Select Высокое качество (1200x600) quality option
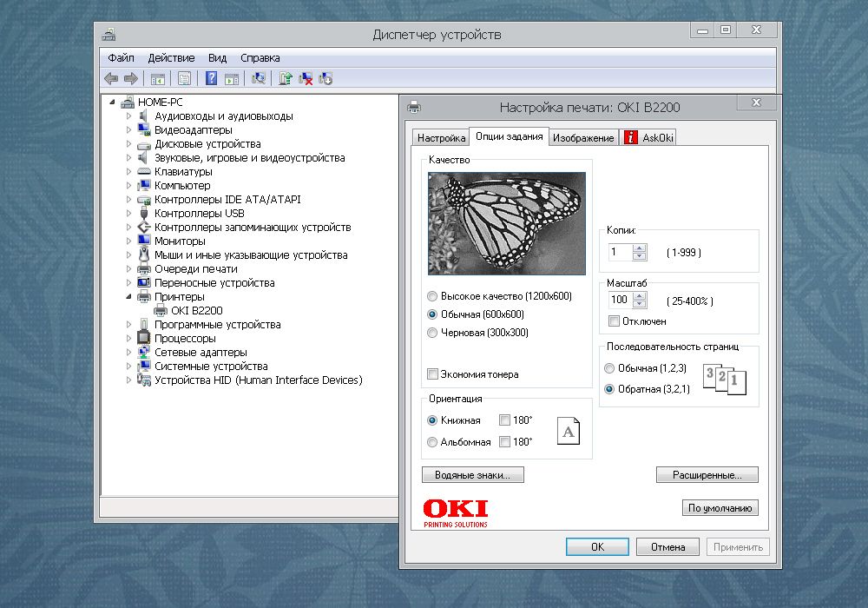Viewport: 868px width, 608px height. tap(432, 296)
